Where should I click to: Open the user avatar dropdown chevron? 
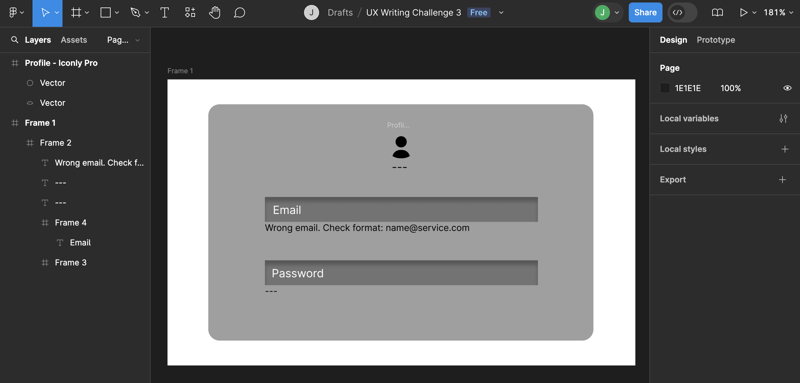click(616, 13)
